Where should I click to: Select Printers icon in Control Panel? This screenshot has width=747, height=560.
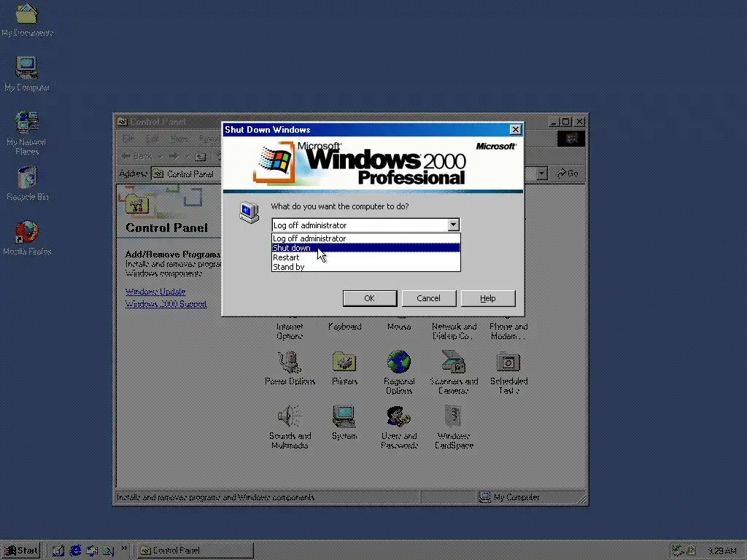tap(344, 367)
